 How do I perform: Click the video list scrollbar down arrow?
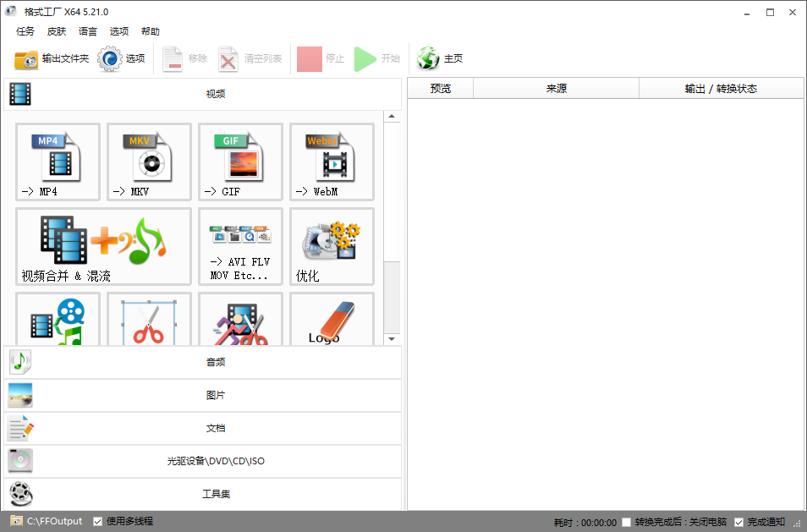click(392, 339)
